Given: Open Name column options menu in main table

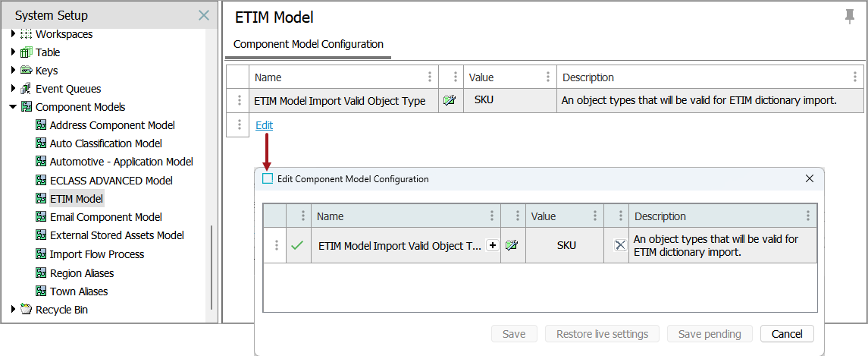Looking at the screenshot, I should click(430, 77).
